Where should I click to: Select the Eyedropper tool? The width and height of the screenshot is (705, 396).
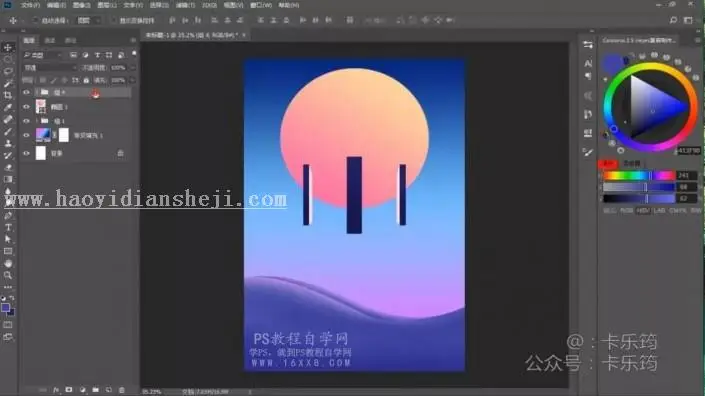pyautogui.click(x=8, y=107)
